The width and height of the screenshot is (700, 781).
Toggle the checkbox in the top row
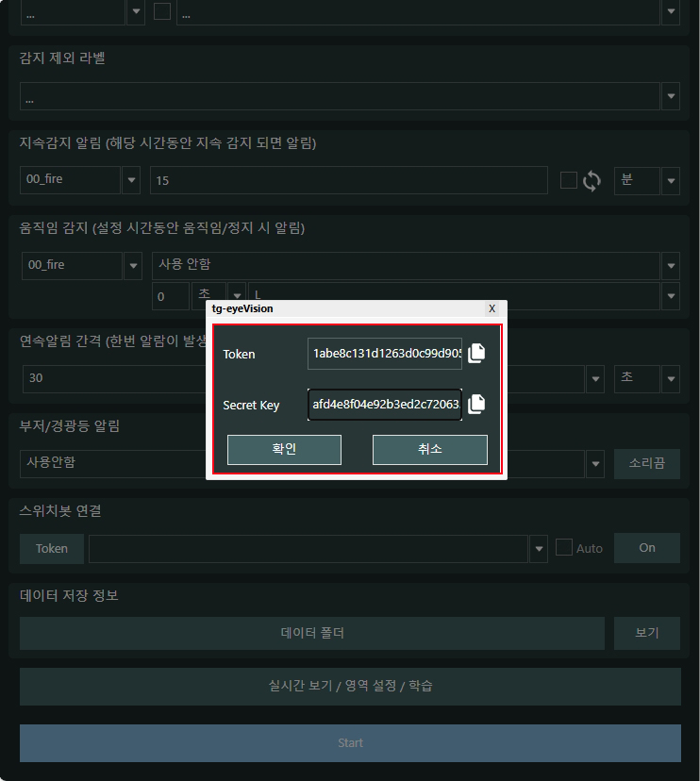click(162, 12)
